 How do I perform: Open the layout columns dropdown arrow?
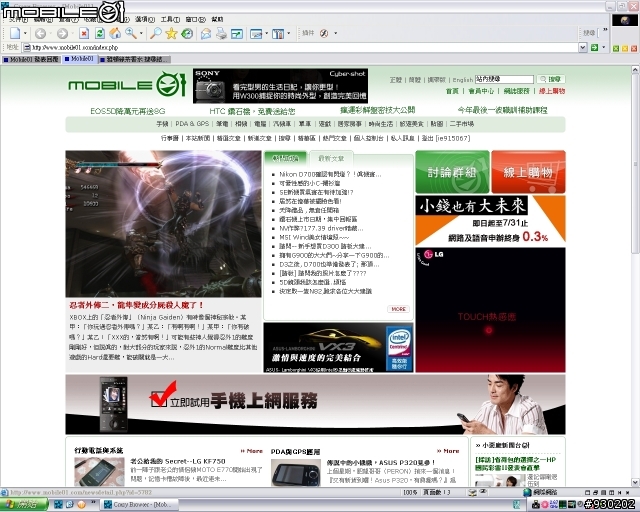289,33
